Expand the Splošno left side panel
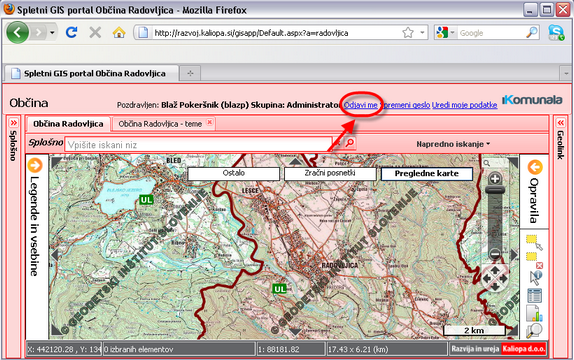This screenshot has height=360, width=574. 14,123
